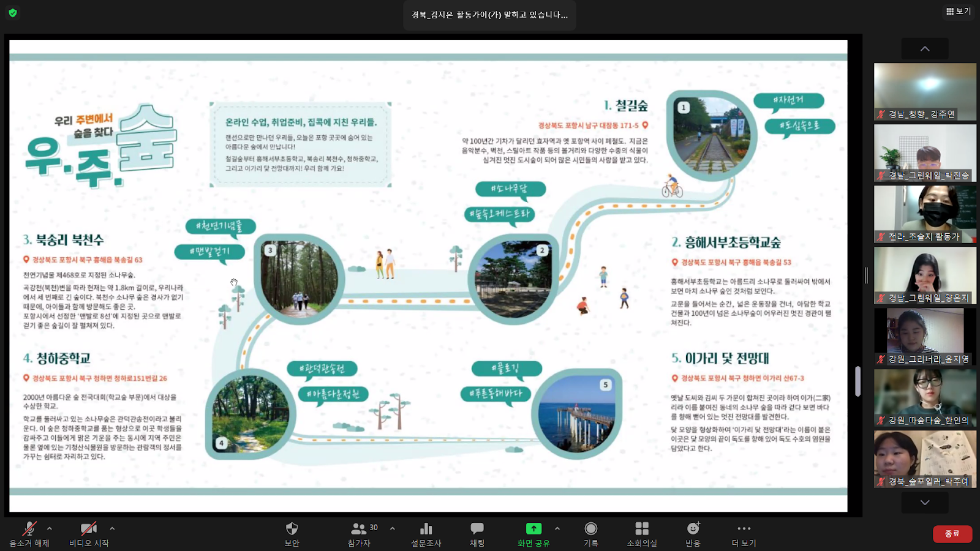Click the muted mic icon on 경북_숲포일러_박주예
The height and width of the screenshot is (551, 980).
pyautogui.click(x=881, y=482)
